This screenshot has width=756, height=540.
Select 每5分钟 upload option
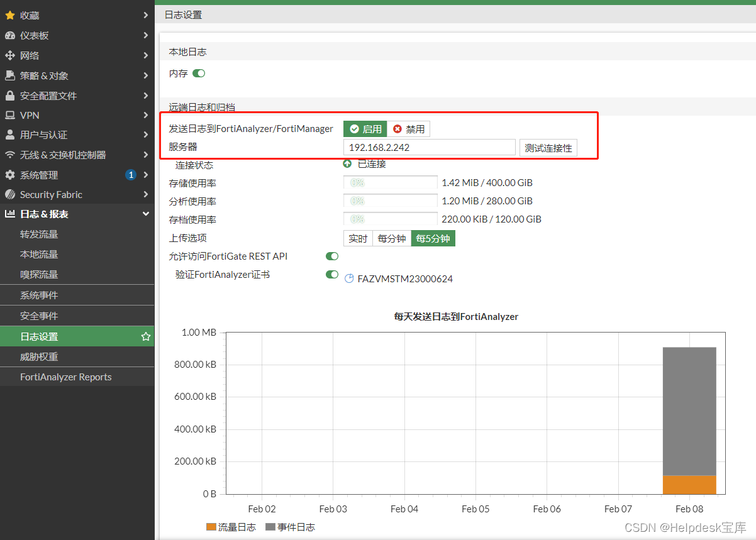[x=433, y=239]
